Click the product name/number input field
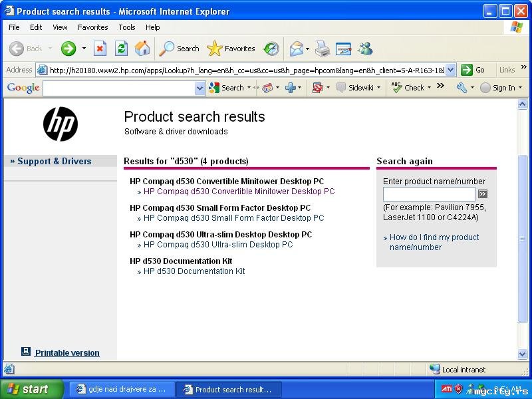This screenshot has height=399, width=532. point(429,194)
